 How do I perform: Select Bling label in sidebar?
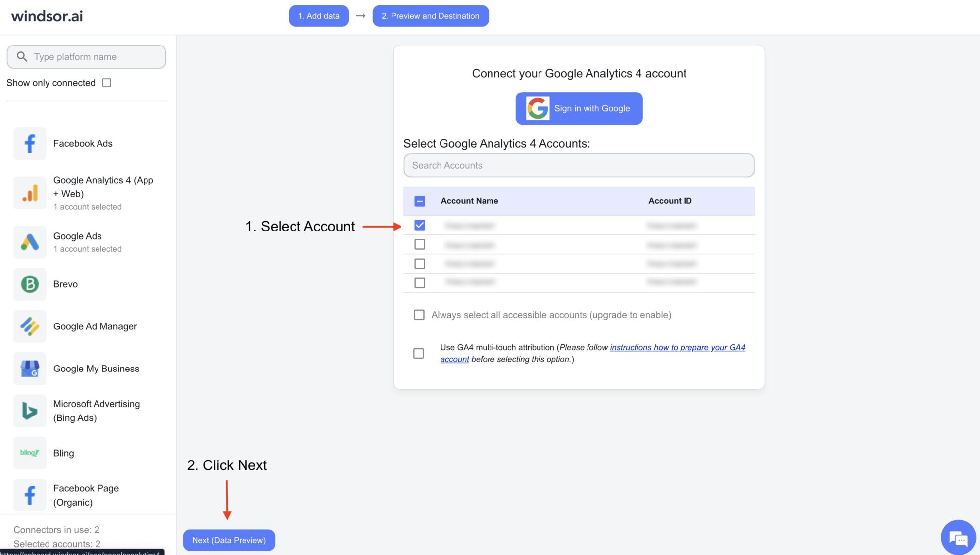tap(64, 453)
